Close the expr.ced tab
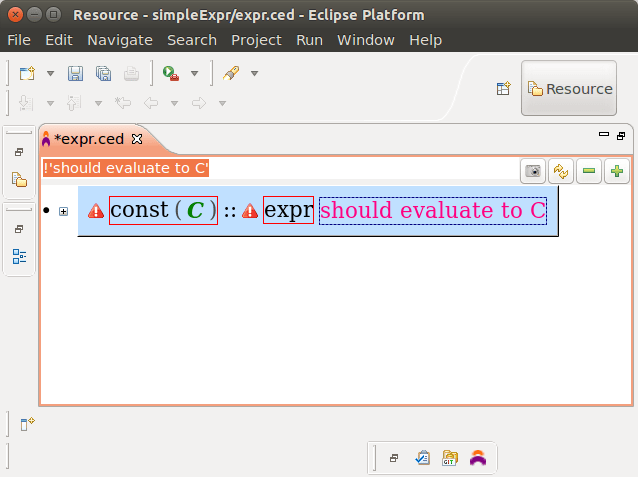Screen dimensions: 638x477 [x=138, y=139]
